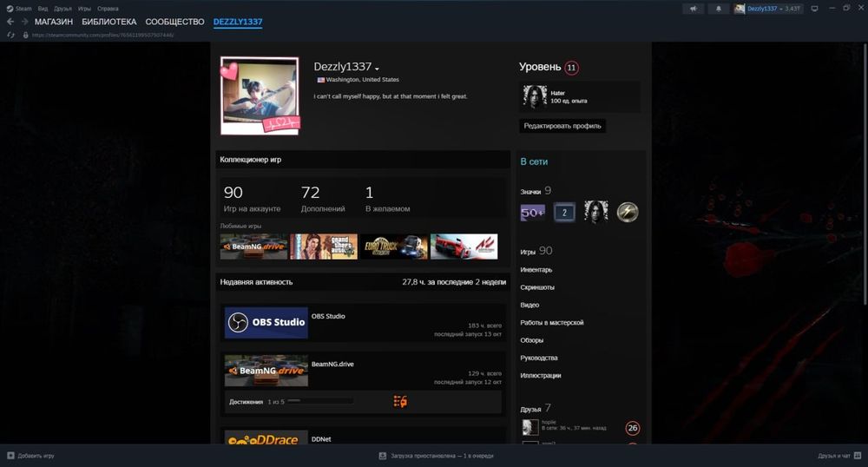The height and width of the screenshot is (467, 868).
Task: Click the level 26 badge beside friend hopile
Action: [632, 428]
